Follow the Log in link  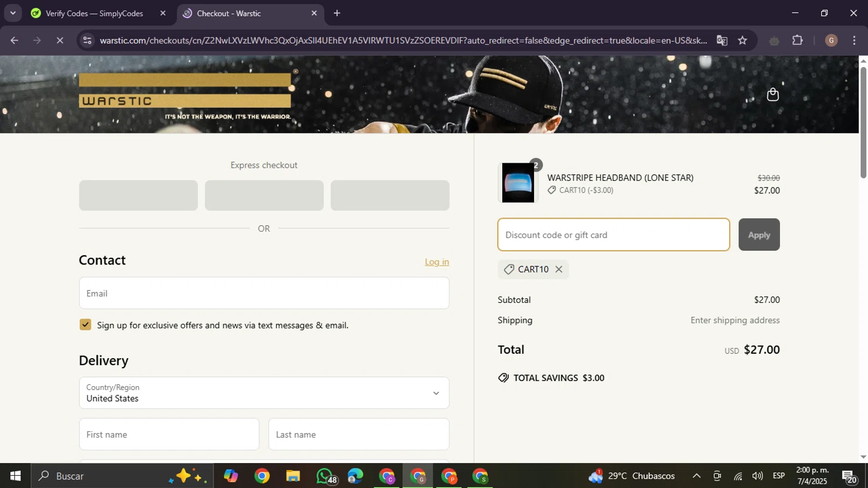tap(437, 262)
